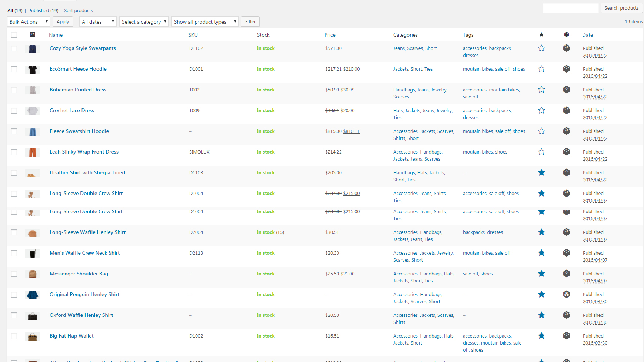Open Messenger Shoulder Bag product link
This screenshot has width=644, height=362.
[79, 274]
